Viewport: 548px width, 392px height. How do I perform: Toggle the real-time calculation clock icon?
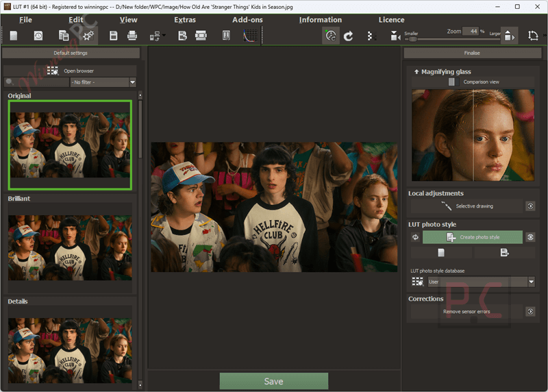(331, 36)
